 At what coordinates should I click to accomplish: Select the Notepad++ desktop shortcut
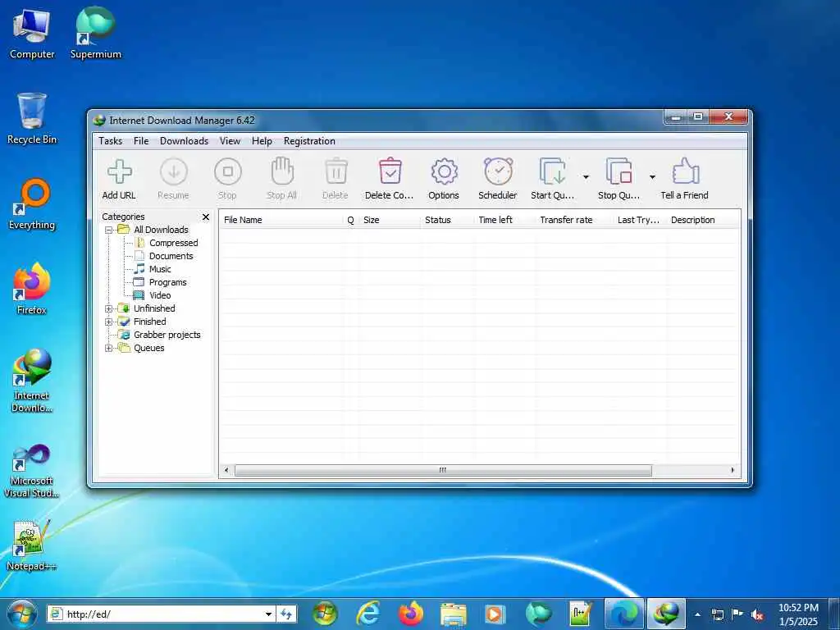tap(32, 546)
